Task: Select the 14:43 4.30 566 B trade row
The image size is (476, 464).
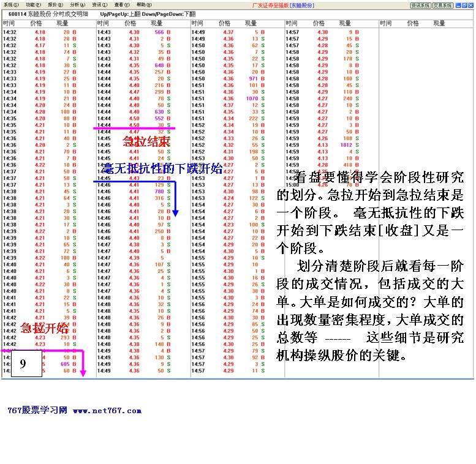Action: coord(134,32)
